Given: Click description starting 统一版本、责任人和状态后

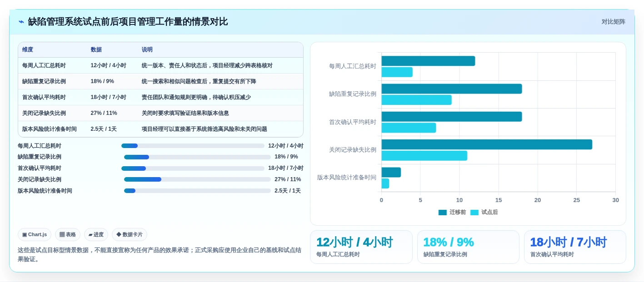Looking at the screenshot, I should [x=207, y=65].
